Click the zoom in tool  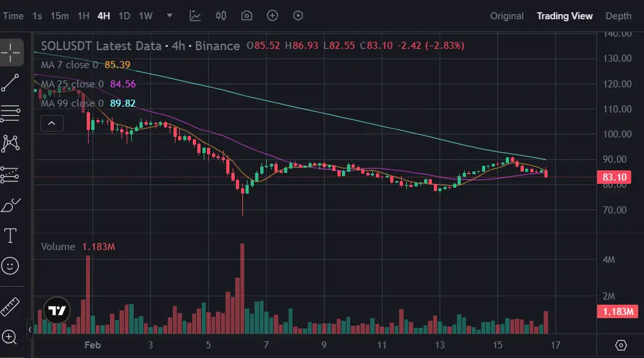11,336
